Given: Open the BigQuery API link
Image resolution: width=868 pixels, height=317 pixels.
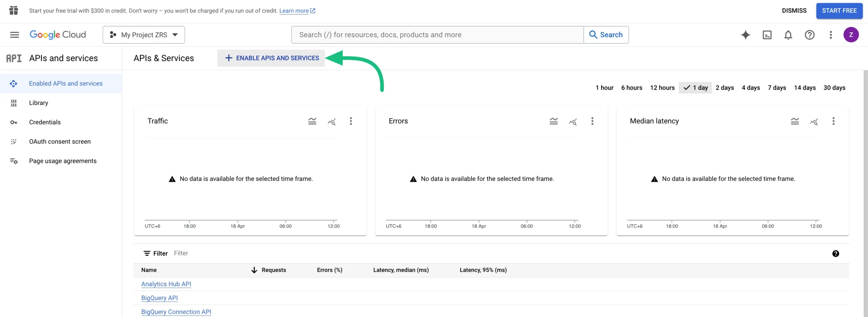Looking at the screenshot, I should 159,298.
